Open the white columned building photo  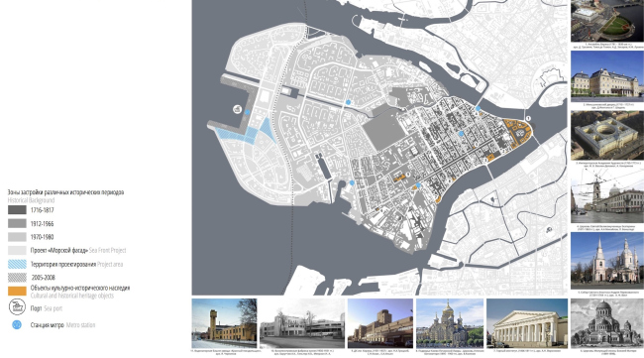tap(527, 323)
